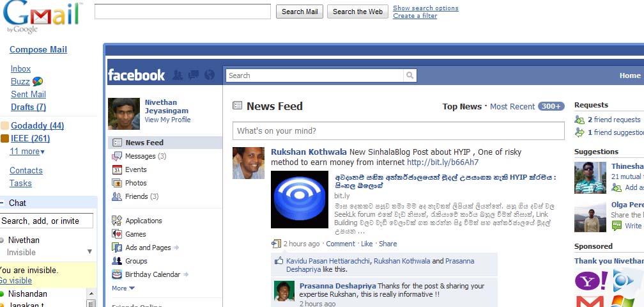Switch to Most Recent news feed

pyautogui.click(x=512, y=106)
